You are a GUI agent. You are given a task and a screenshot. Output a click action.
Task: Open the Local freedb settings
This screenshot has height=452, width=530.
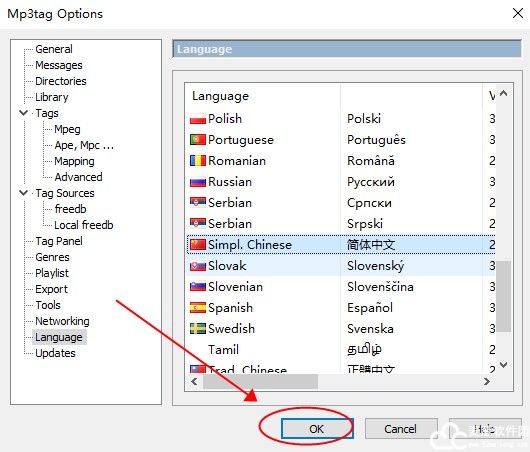click(x=84, y=225)
